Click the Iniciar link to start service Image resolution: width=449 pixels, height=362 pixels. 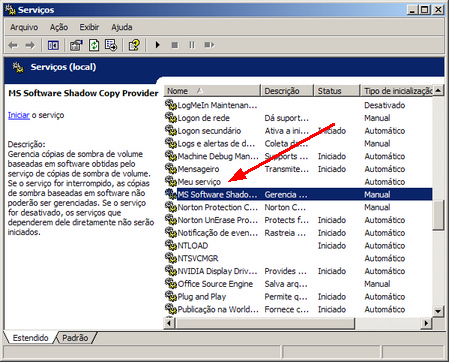click(x=19, y=115)
